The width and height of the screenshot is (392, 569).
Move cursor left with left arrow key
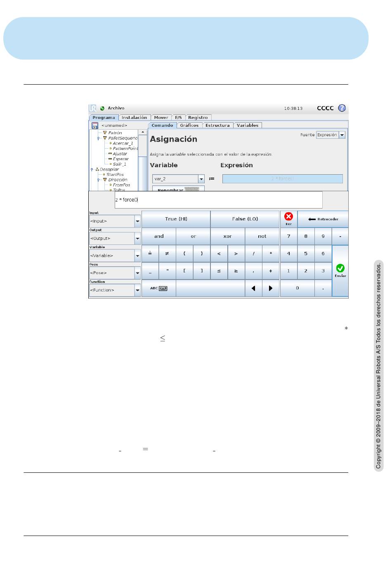click(253, 288)
